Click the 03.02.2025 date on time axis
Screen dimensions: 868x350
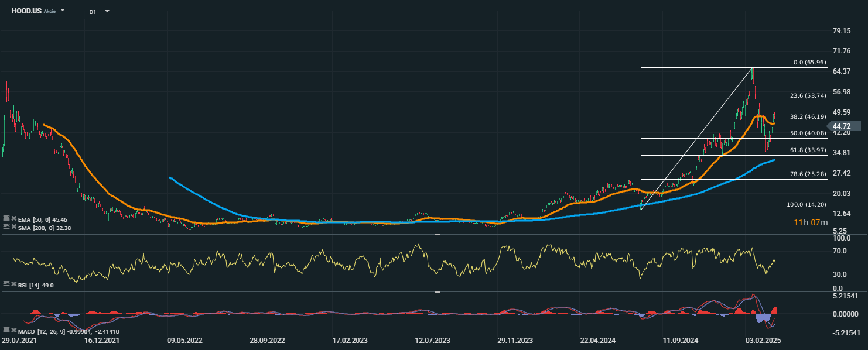point(761,340)
